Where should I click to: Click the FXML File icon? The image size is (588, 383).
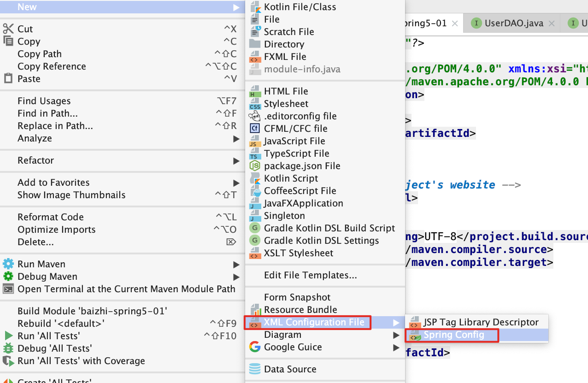(255, 57)
